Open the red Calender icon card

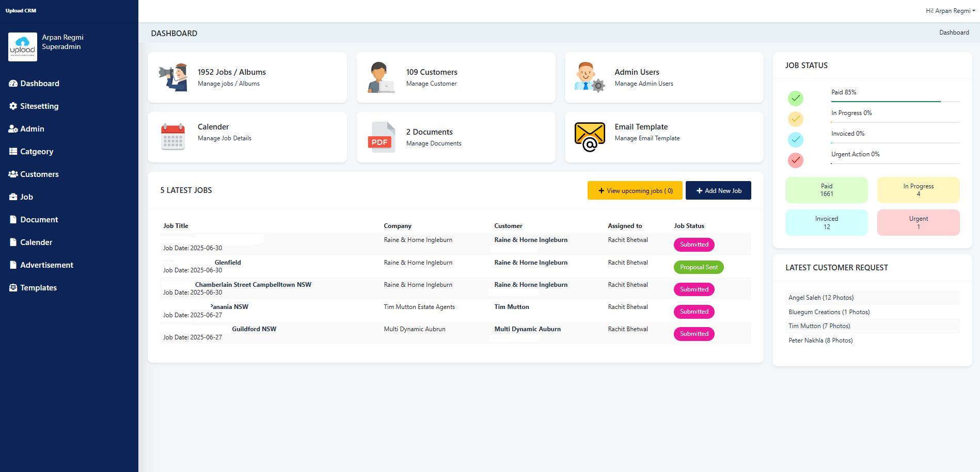(x=173, y=137)
